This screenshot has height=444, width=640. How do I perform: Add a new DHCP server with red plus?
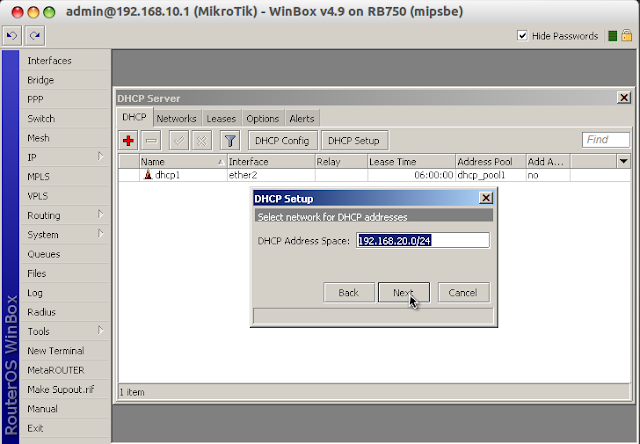click(x=128, y=141)
